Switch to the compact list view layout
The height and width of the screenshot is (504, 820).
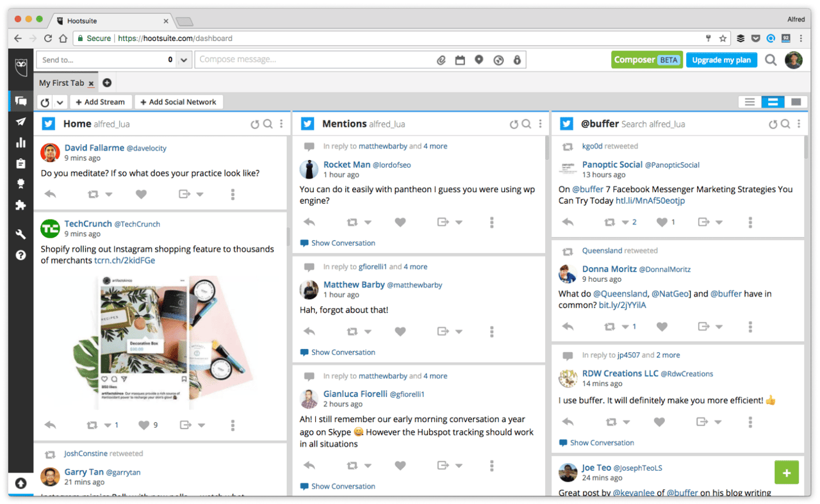click(750, 102)
